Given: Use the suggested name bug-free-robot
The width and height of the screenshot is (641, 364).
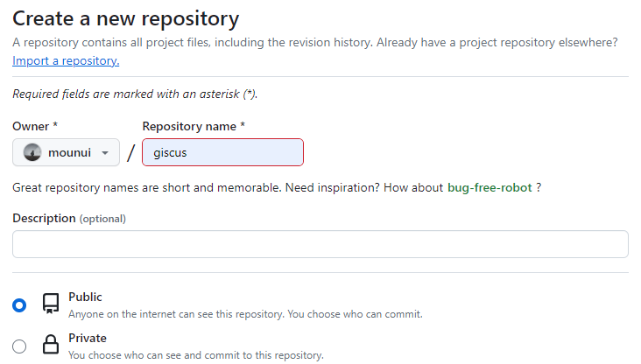Looking at the screenshot, I should click(x=490, y=187).
